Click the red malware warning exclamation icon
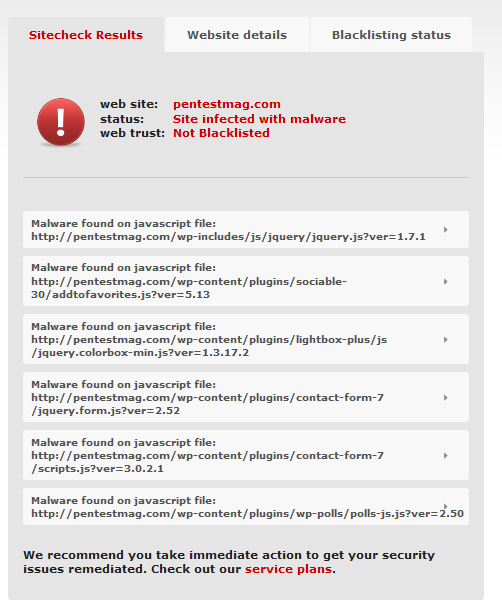The image size is (502, 605). [x=61, y=122]
